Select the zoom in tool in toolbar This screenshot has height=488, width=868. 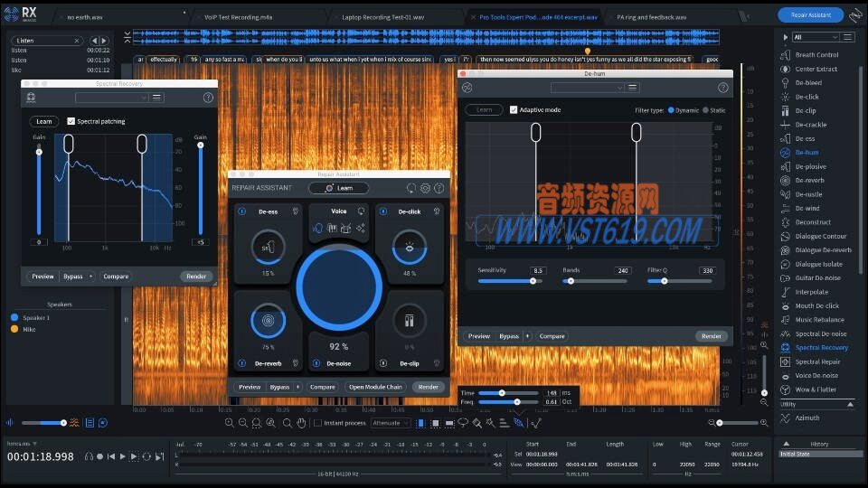229,423
